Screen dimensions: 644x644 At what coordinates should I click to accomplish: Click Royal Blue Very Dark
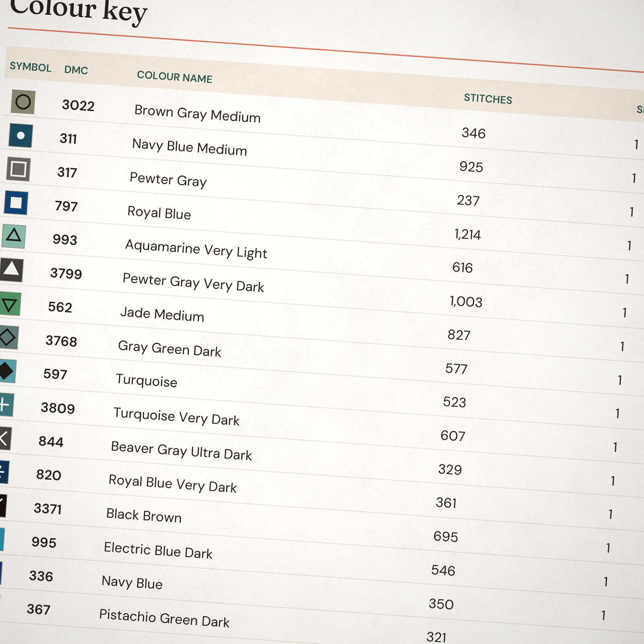(x=173, y=484)
